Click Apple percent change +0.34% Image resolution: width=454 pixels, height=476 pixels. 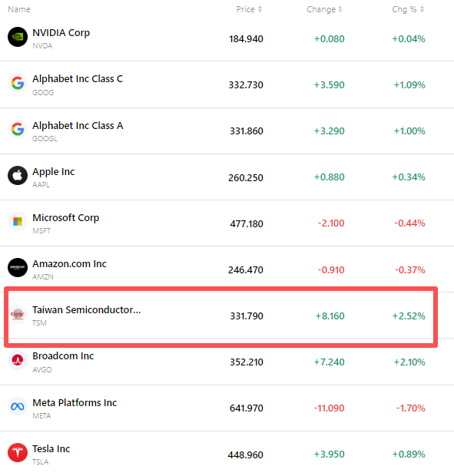(409, 177)
